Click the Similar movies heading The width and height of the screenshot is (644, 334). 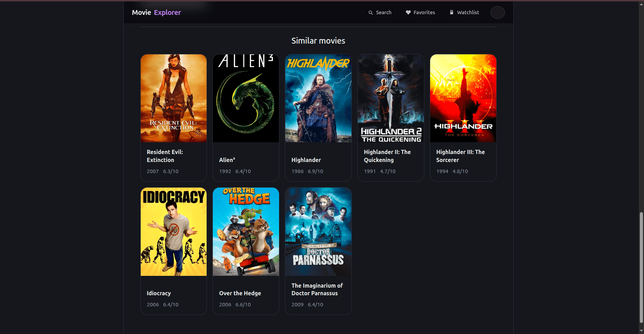318,41
